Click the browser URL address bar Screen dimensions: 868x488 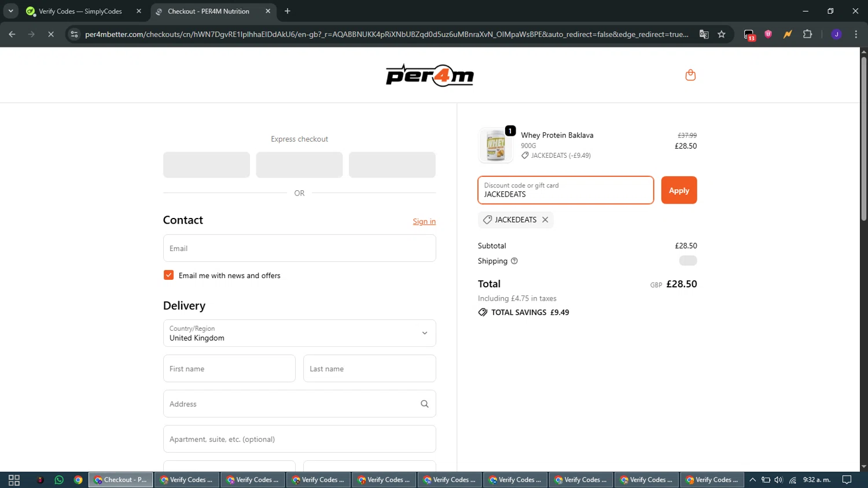pyautogui.click(x=387, y=35)
